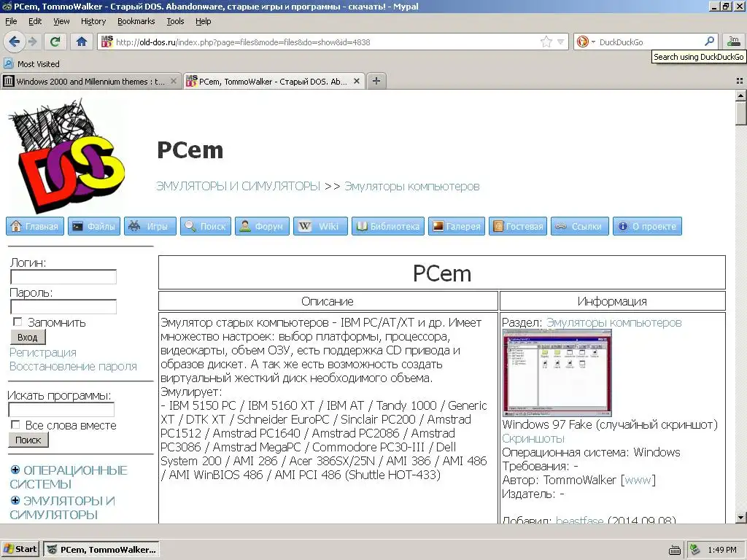Open the Tools menu
The width and height of the screenshot is (747, 560).
coord(175,21)
